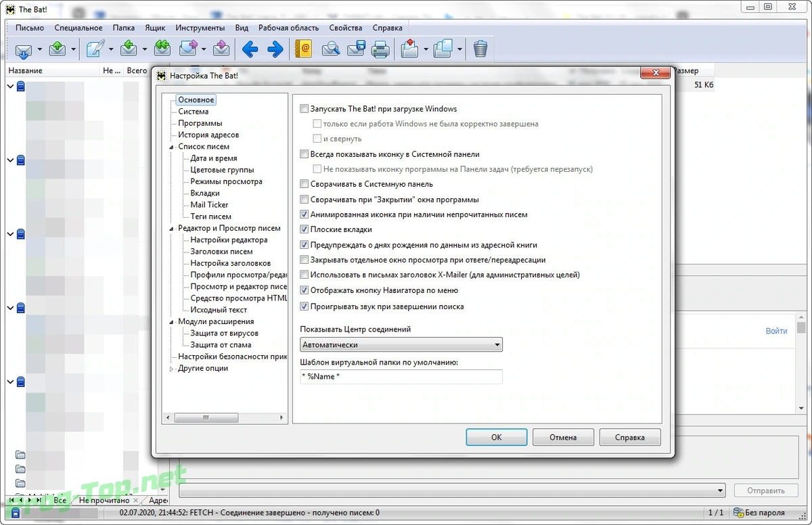Select Защита от спама in settings tree
Screen dimensions: 812x525
[221, 345]
